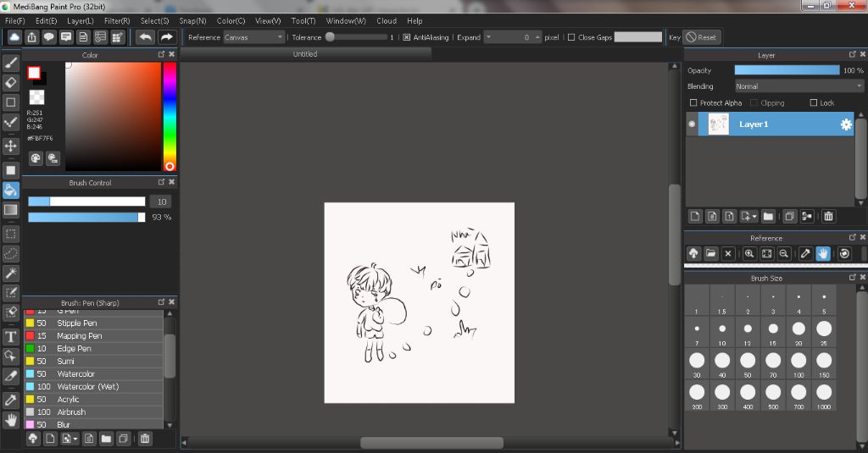Open the cloud icon in top toolbar
This screenshot has height=453, width=868.
coord(14,37)
